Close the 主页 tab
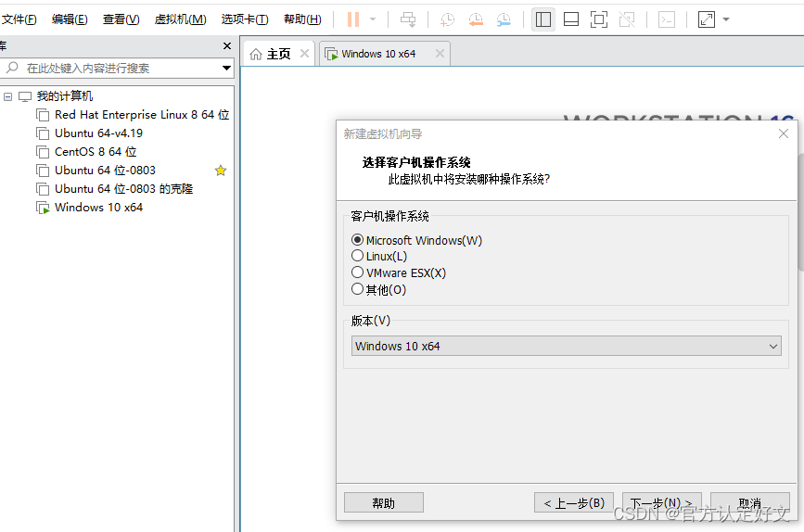This screenshot has height=532, width=804. (304, 54)
